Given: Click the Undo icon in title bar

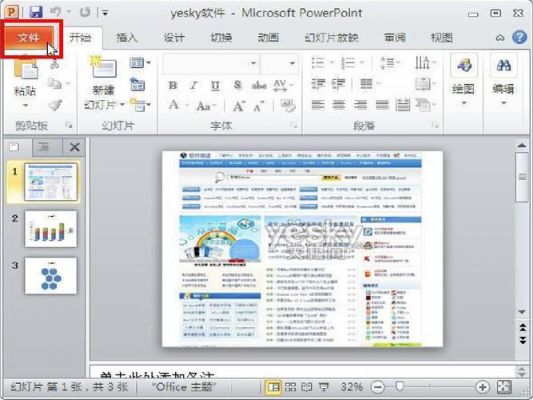Looking at the screenshot, I should click(56, 12).
